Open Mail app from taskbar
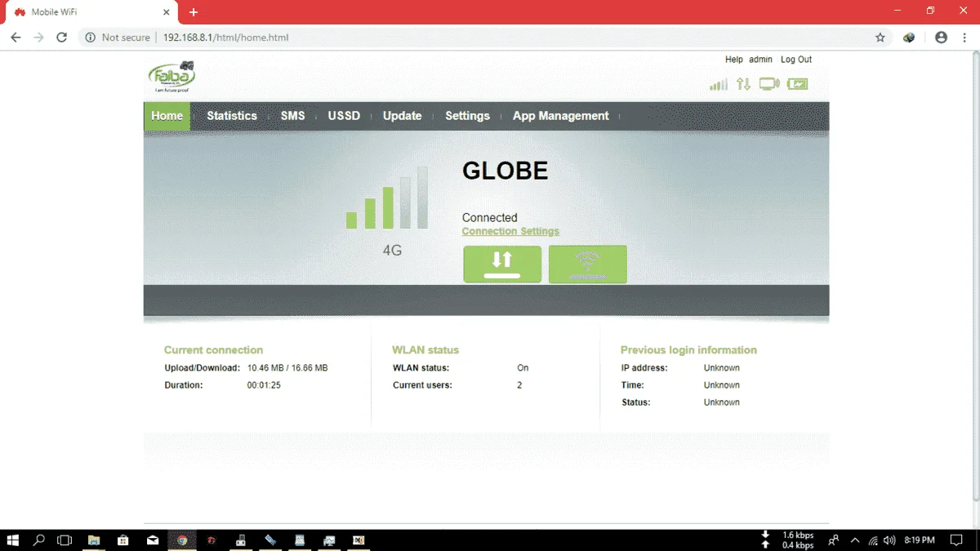Viewport: 980px width, 551px height. [153, 540]
